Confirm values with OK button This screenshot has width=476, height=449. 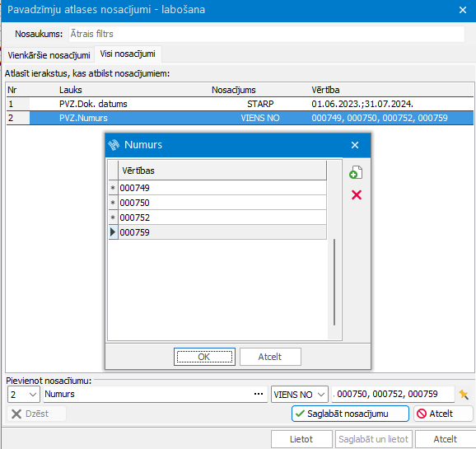pos(204,357)
